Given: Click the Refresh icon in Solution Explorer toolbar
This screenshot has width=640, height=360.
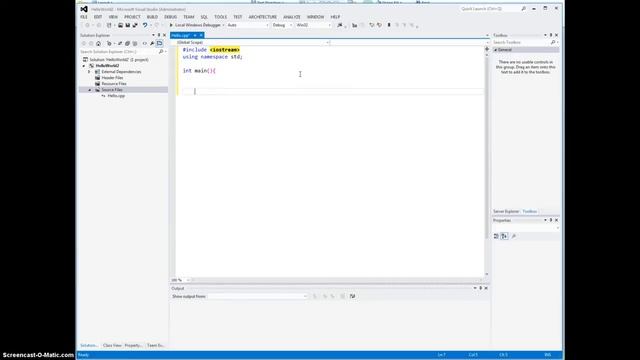Looking at the screenshot, I should coord(120,43).
